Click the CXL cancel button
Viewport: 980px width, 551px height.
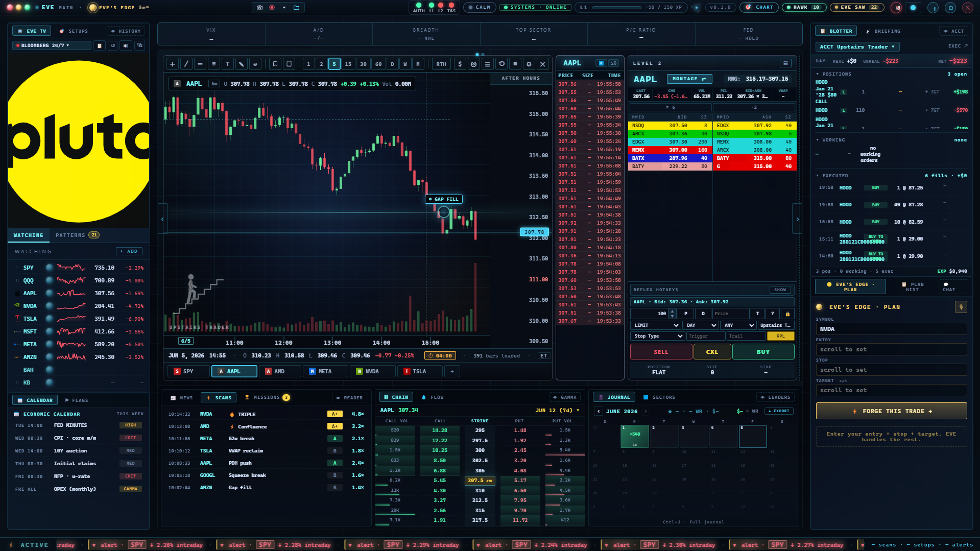712,352
